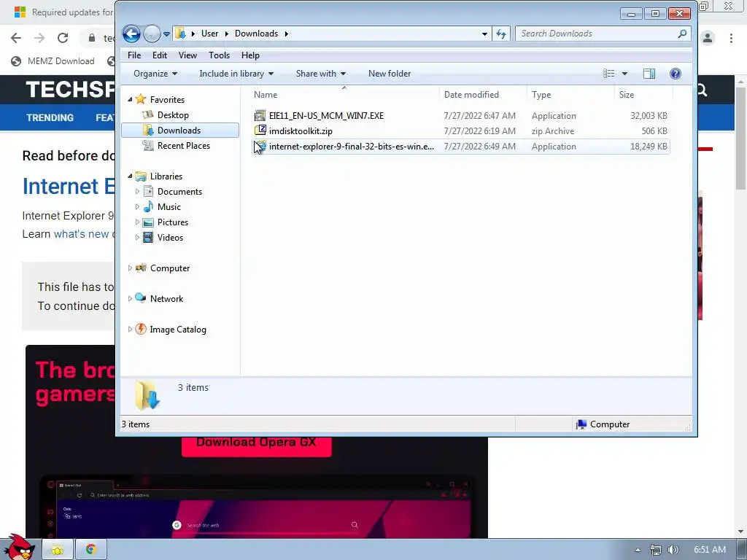The width and height of the screenshot is (747, 560).
Task: Expand the Image Catalog node
Action: click(130, 329)
